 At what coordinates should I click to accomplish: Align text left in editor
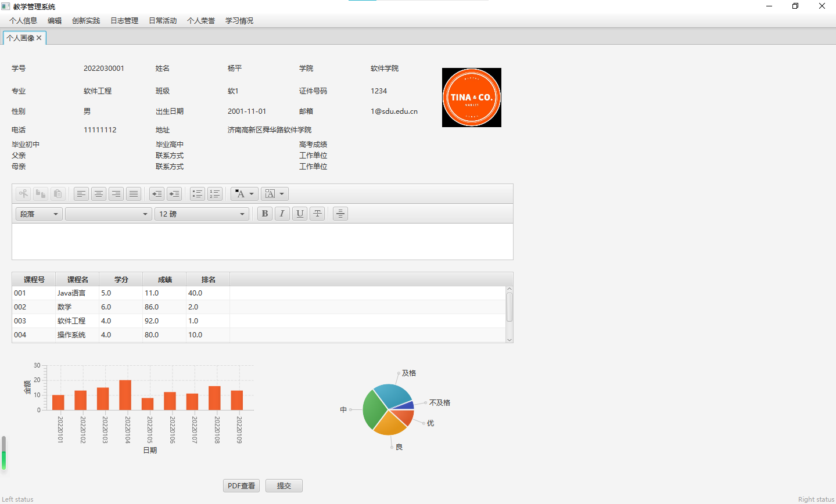tap(81, 194)
